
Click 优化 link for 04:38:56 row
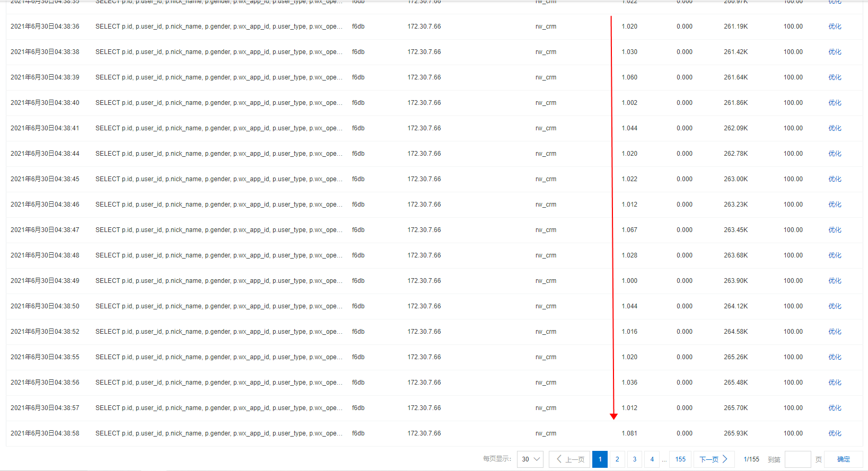pos(835,383)
